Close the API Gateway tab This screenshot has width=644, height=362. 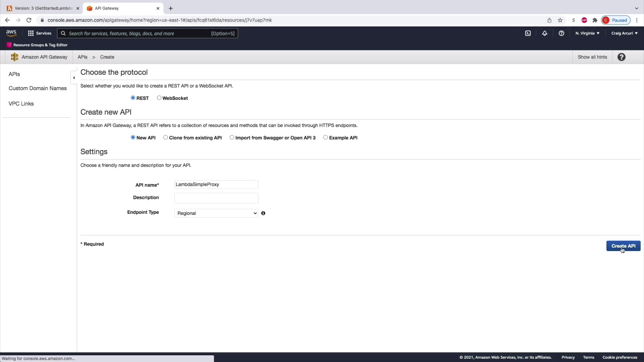tap(158, 8)
